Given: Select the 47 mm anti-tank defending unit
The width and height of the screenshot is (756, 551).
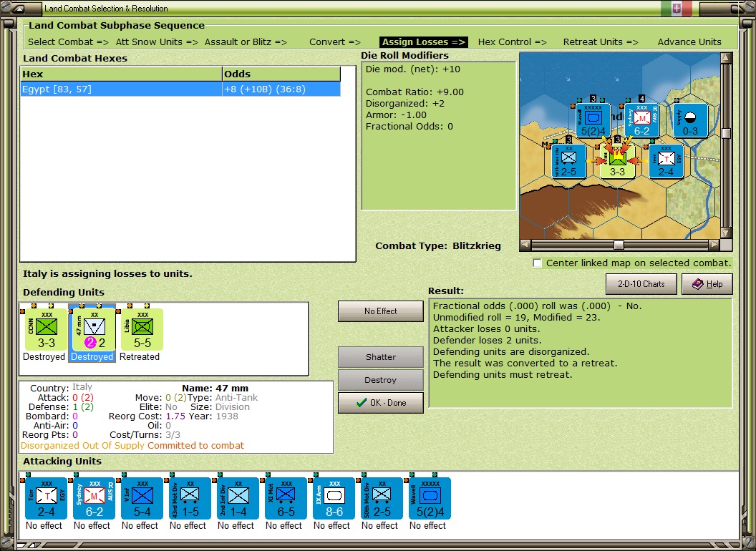Looking at the screenshot, I should click(x=94, y=330).
